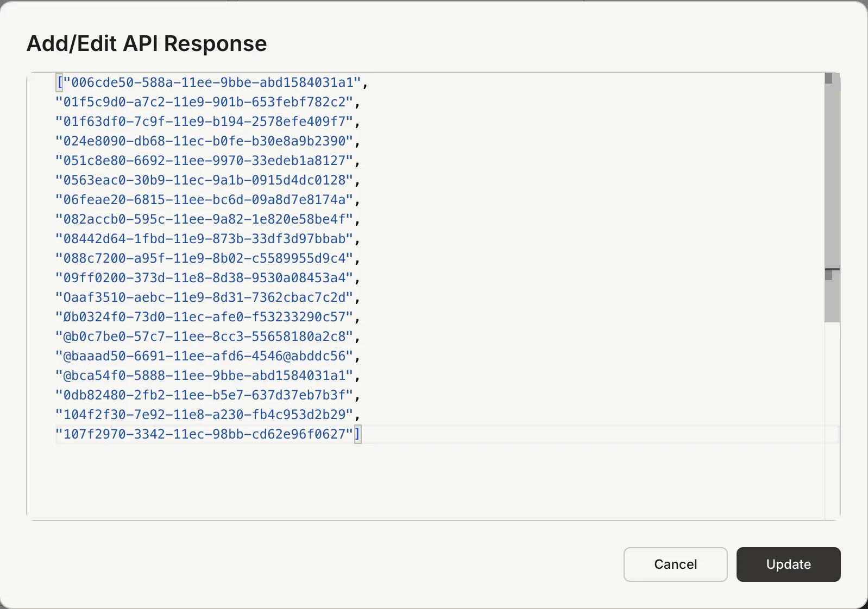Click line "088c7200-a95f-11e9-8b02-c5589955d9c4"
Screen dimensions: 868x609
[x=208, y=258]
